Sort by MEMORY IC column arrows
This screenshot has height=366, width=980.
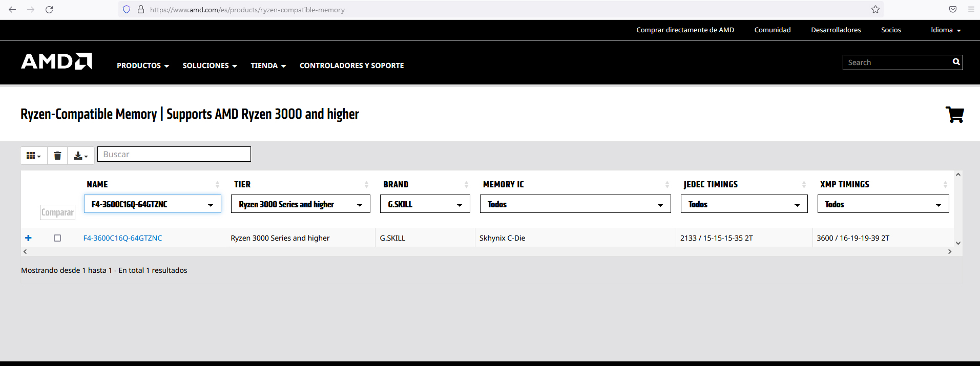click(x=667, y=184)
